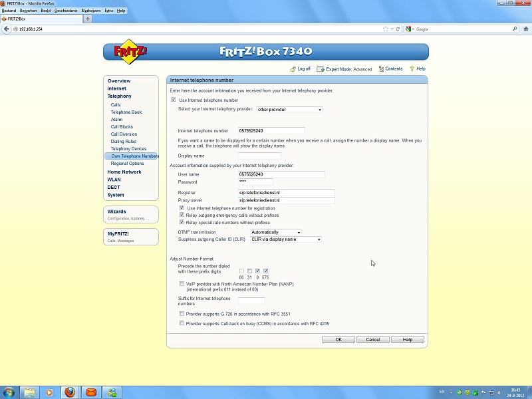Open a new tab with plus button
The image size is (532, 399).
tap(88, 19)
